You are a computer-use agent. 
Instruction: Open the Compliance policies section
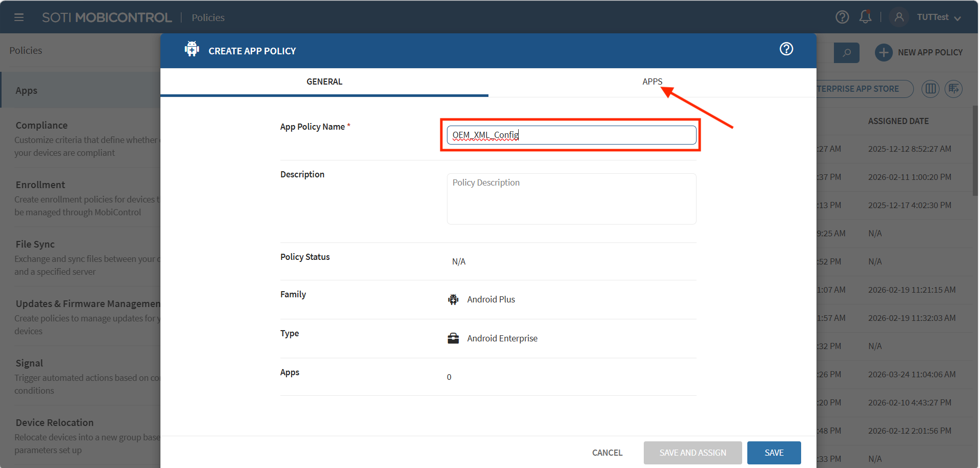point(42,126)
